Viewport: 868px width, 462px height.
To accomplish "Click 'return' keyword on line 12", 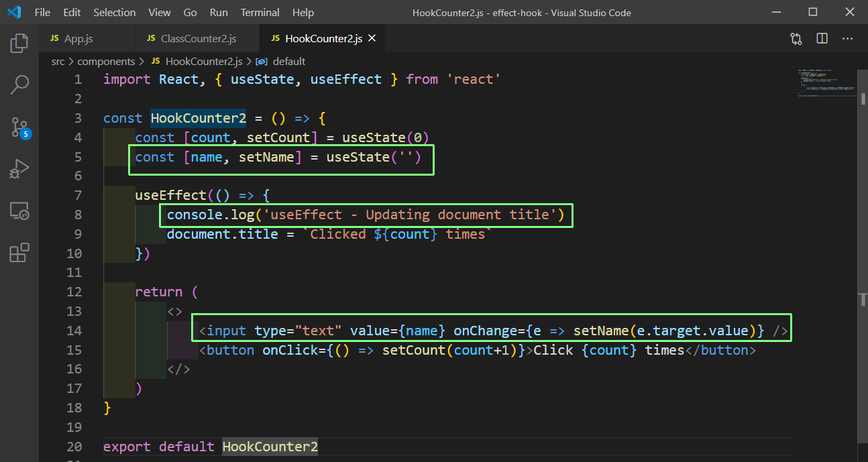I will [x=159, y=292].
